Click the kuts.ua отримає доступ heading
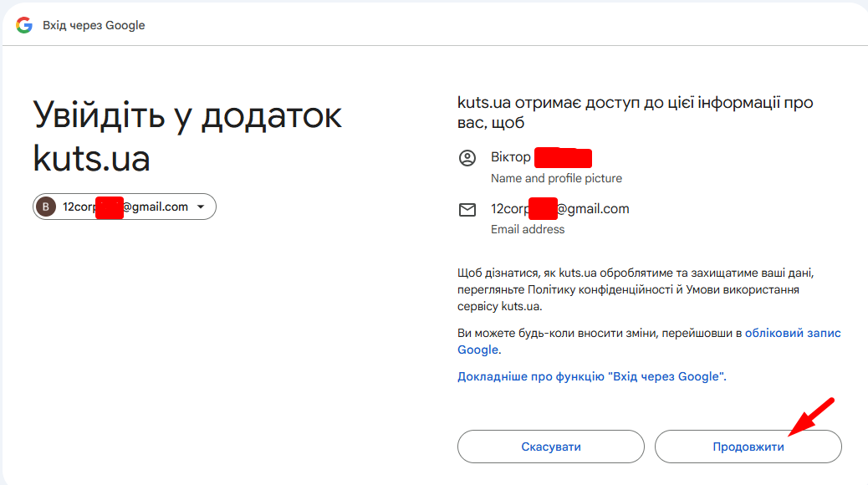Screen dimensions: 868x485 635,113
